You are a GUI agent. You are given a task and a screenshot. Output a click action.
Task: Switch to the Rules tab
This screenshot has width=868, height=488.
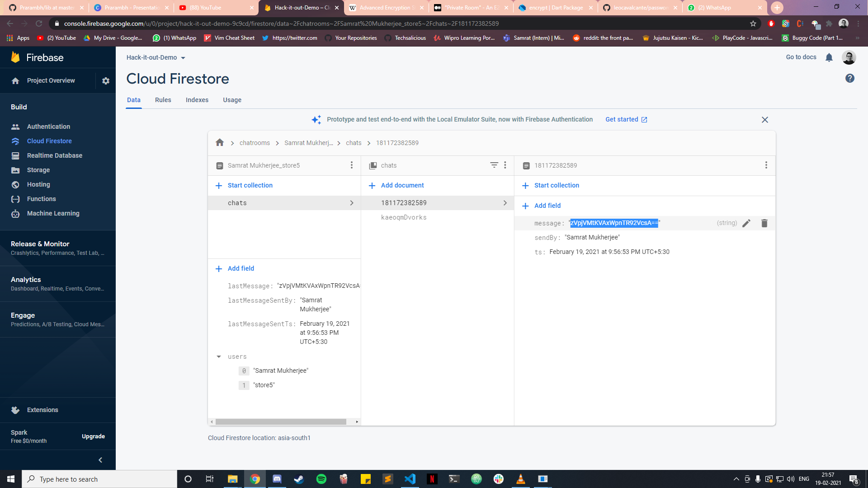(163, 100)
